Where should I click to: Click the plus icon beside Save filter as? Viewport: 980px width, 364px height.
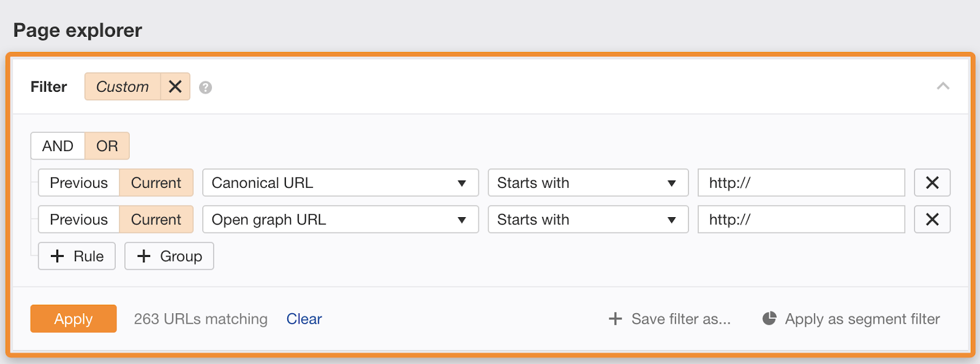614,318
